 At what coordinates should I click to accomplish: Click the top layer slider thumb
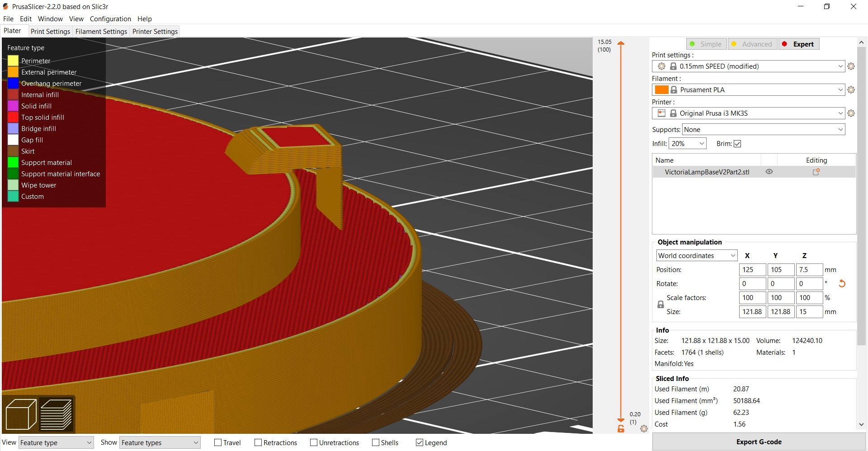621,43
